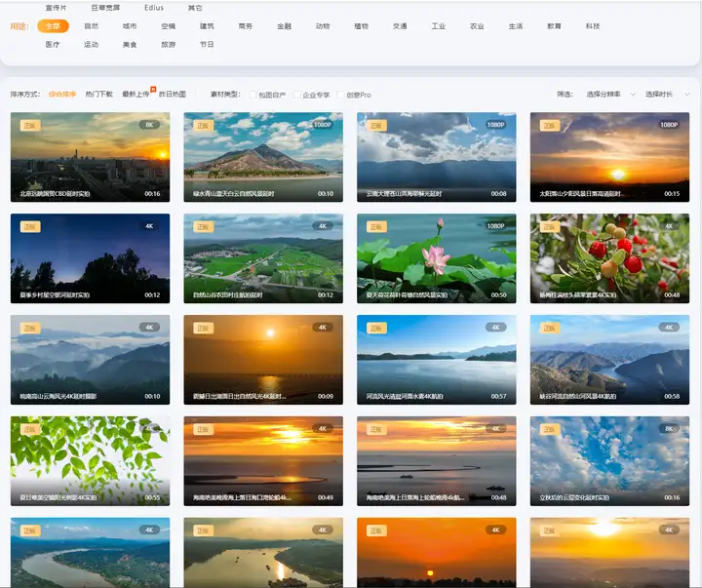The image size is (702, 588).
Task: Click the 其它 option in top row
Action: [x=195, y=8]
